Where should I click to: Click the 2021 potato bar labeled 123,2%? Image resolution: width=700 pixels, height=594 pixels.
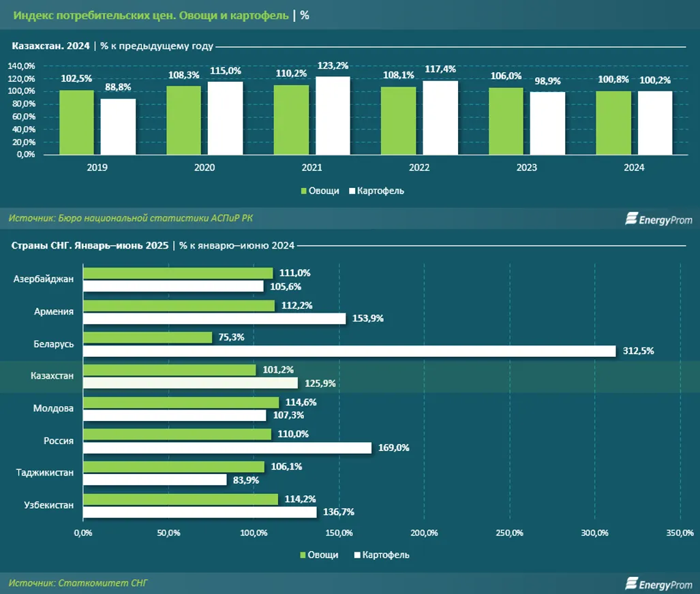click(x=333, y=115)
